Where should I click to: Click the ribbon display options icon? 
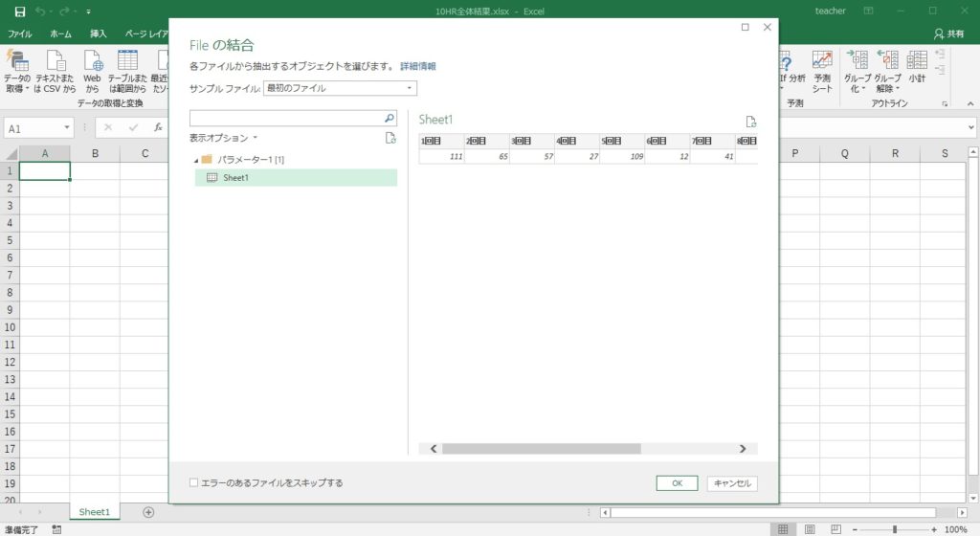tap(868, 11)
